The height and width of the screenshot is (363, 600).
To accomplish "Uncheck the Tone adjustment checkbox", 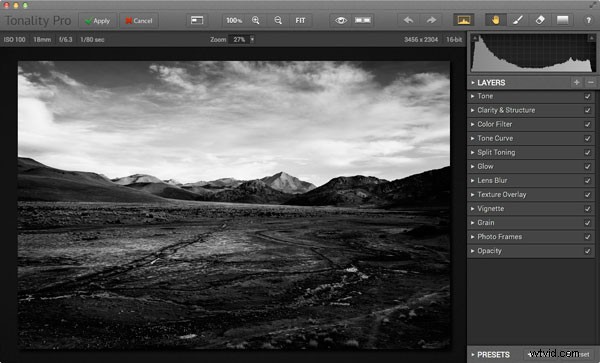I will coord(587,96).
